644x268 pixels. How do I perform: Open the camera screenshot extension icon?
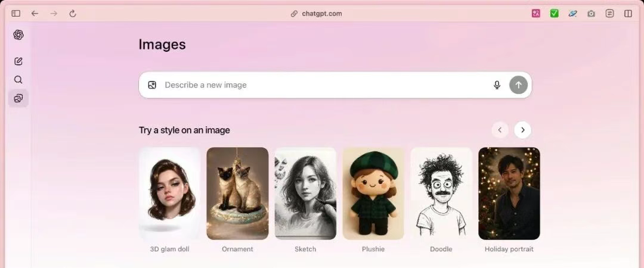pos(591,14)
